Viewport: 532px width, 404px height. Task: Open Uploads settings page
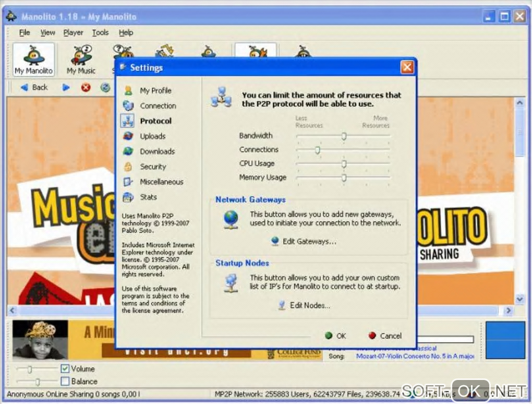click(x=153, y=136)
